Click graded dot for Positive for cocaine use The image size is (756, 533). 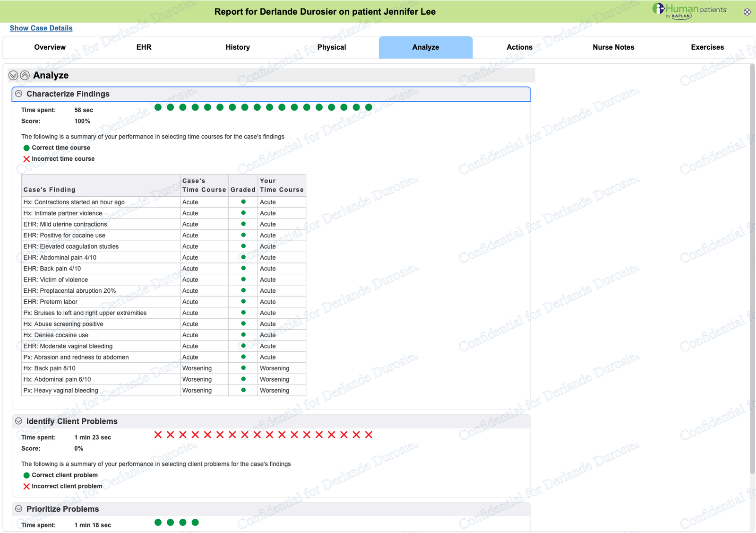coord(243,235)
